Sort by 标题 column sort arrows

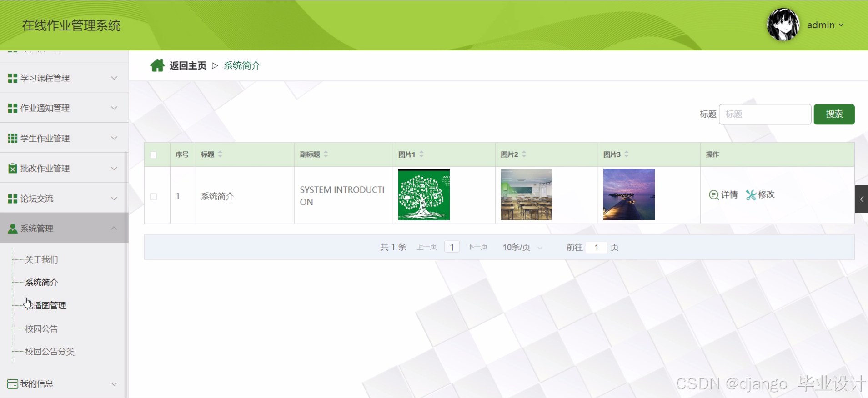pyautogui.click(x=220, y=154)
